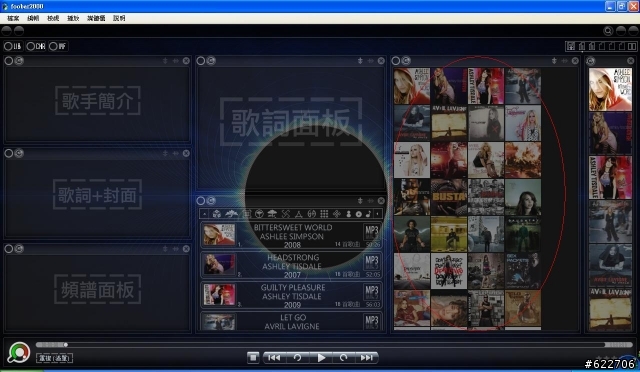640x372 pixels.
Task: Select the DIR radio option
Action: pyautogui.click(x=36, y=46)
